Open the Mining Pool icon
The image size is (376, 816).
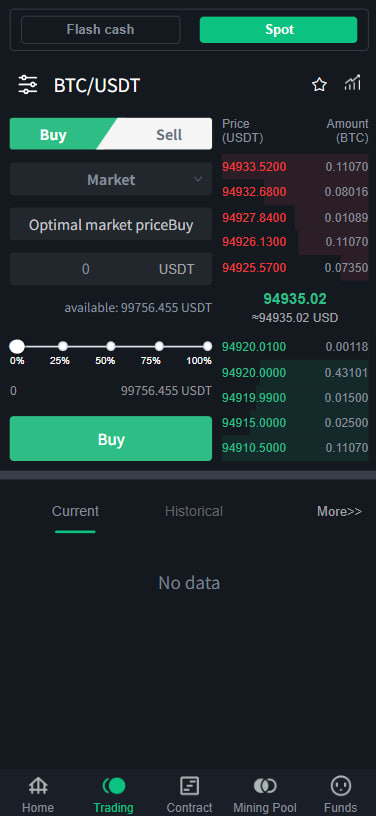(265, 786)
